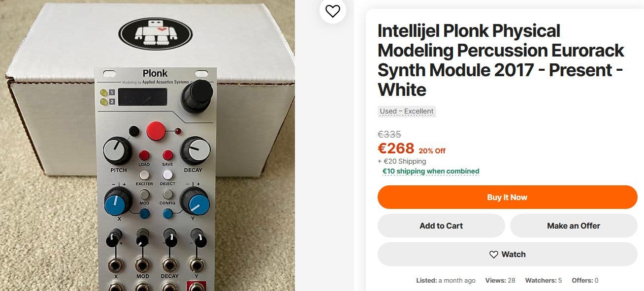
Task: Add the Plonk module to cart
Action: point(441,226)
